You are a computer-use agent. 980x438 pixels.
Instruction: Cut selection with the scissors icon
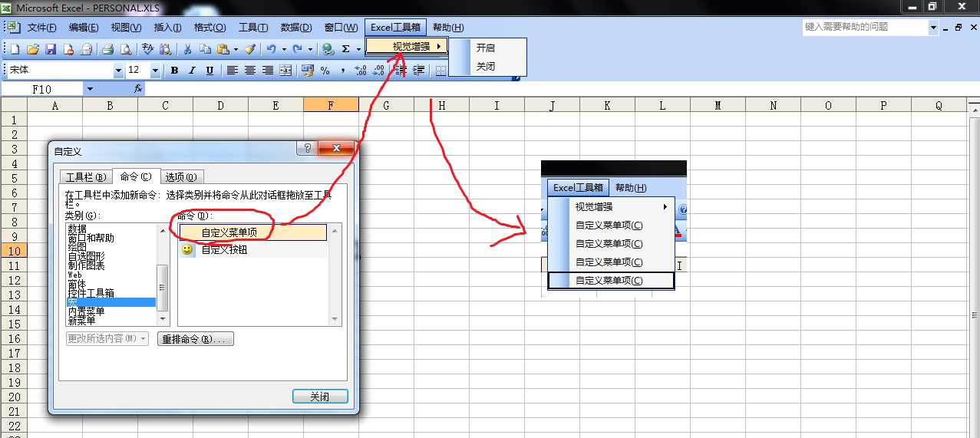(x=186, y=49)
